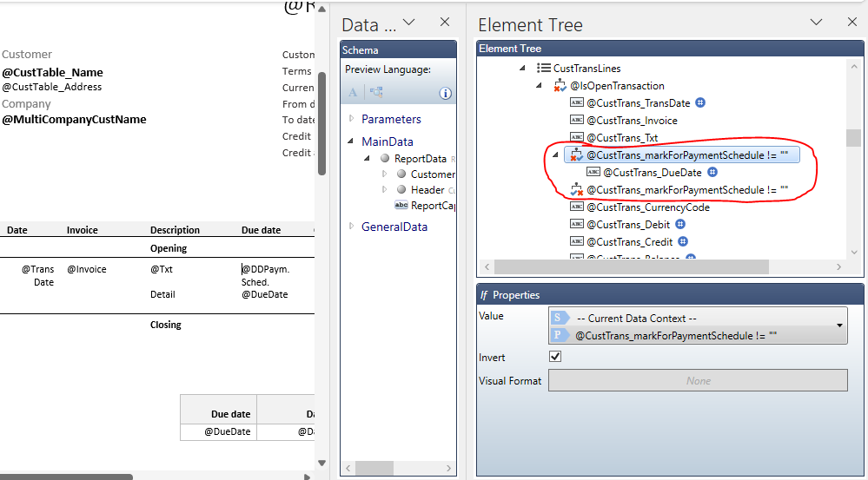Click the list icon beside CustTransLines

coord(543,68)
